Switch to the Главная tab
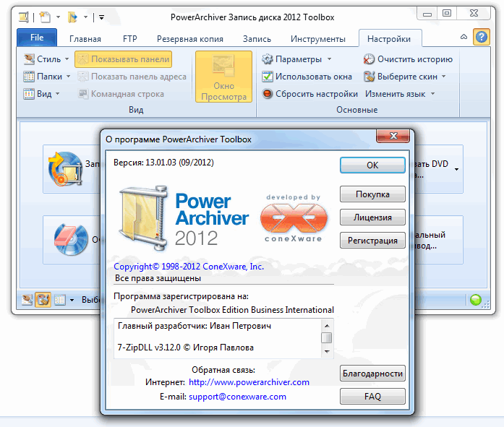 coord(85,39)
